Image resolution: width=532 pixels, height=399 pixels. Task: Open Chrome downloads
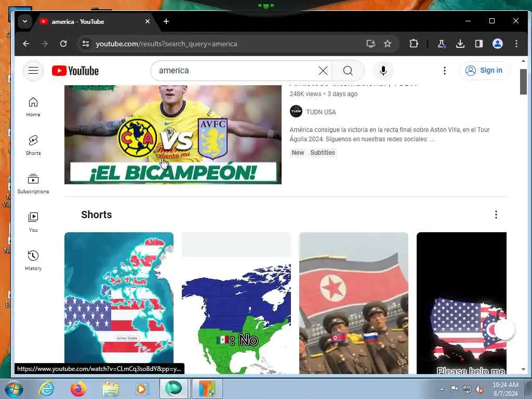(460, 44)
